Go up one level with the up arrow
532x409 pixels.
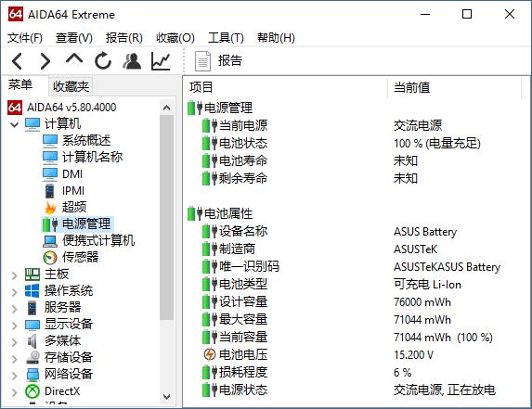point(74,59)
